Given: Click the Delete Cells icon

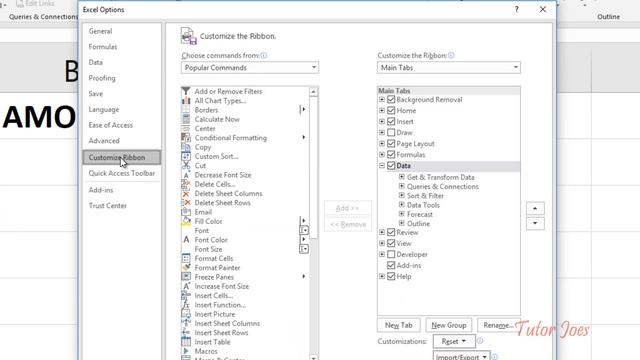Looking at the screenshot, I should coord(186,184).
